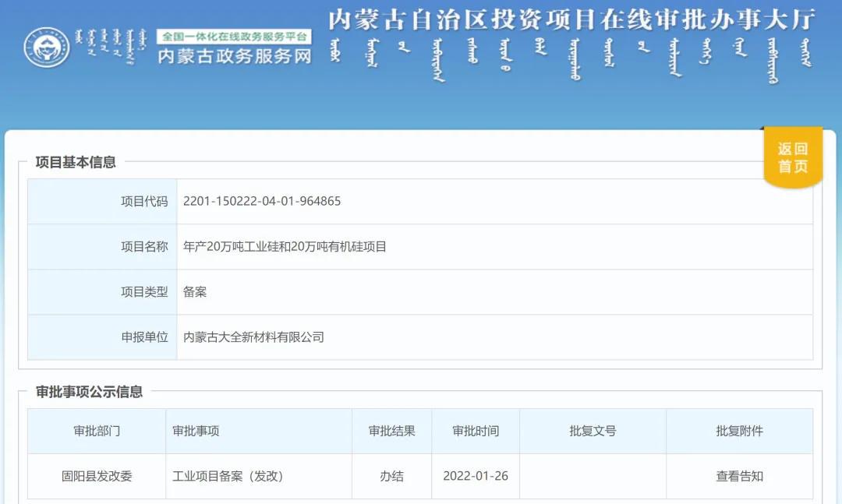Click the 内蒙古政务服务网 site name
This screenshot has width=842, height=504.
click(234, 56)
